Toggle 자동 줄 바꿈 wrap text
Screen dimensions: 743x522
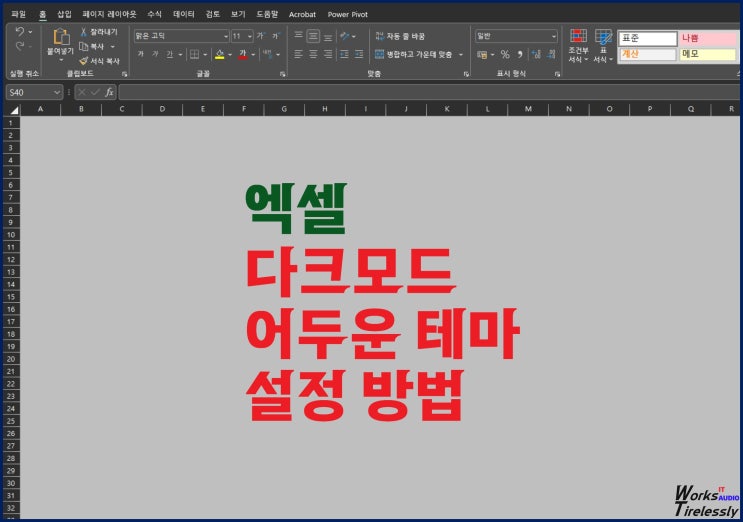(x=400, y=36)
